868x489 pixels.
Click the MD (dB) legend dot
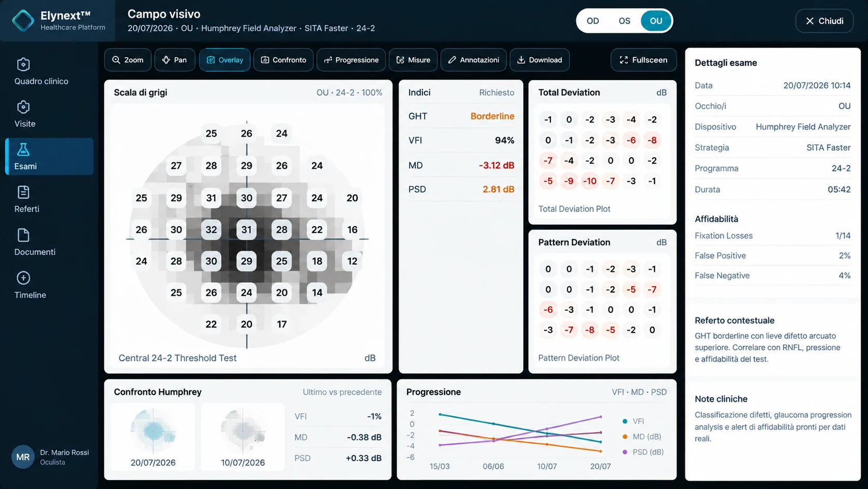pyautogui.click(x=625, y=437)
